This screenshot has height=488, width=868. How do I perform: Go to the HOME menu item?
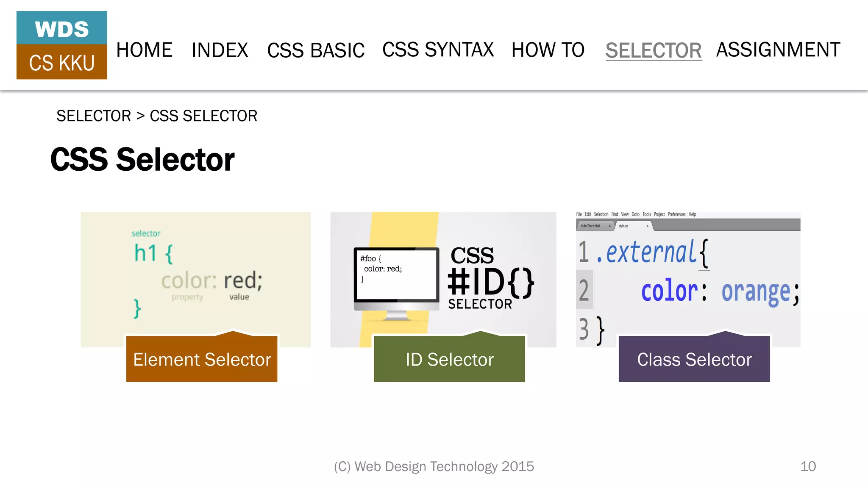point(144,50)
